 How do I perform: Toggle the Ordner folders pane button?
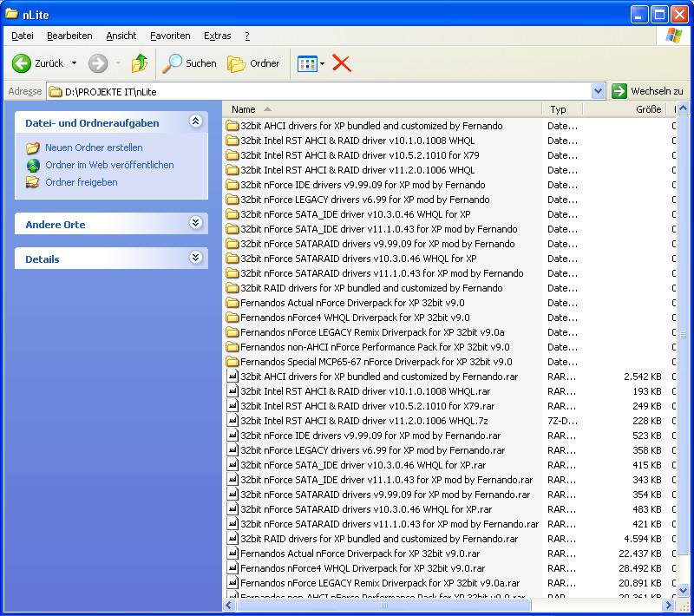[x=253, y=63]
